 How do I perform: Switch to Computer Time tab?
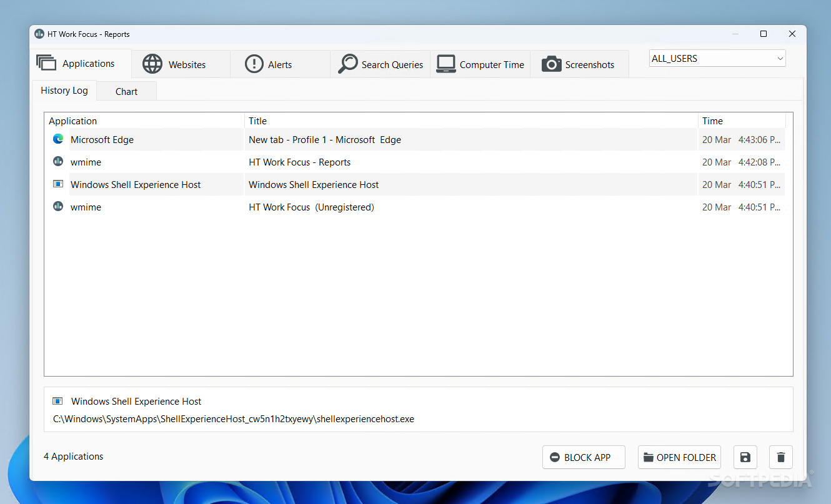(480, 64)
